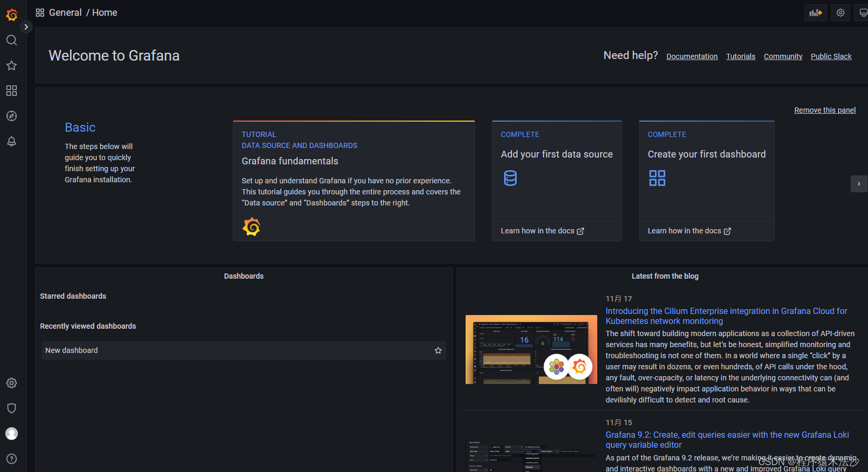Click the Recently viewed dashboards heading
Image resolution: width=868 pixels, height=472 pixels.
[88, 326]
